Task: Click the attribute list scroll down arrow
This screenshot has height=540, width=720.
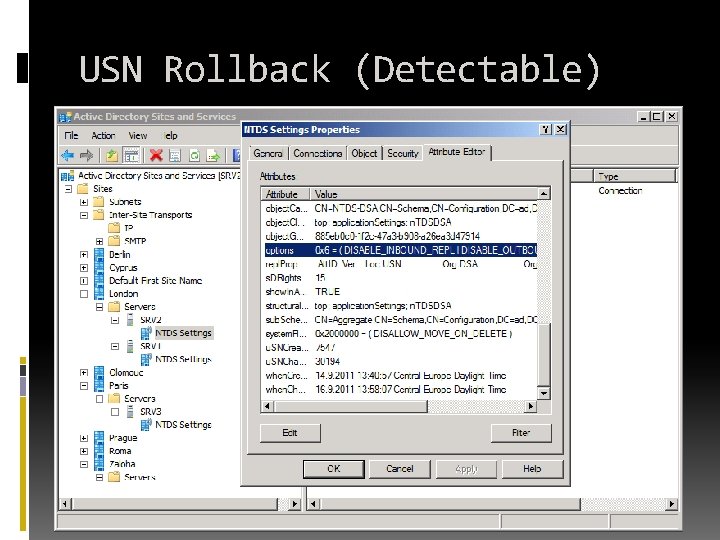Action: [x=544, y=393]
